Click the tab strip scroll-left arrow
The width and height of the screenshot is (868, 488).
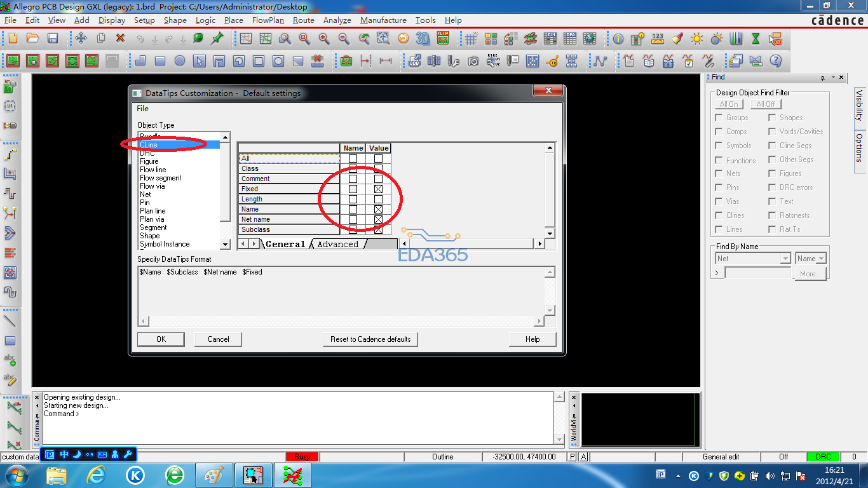click(x=243, y=243)
